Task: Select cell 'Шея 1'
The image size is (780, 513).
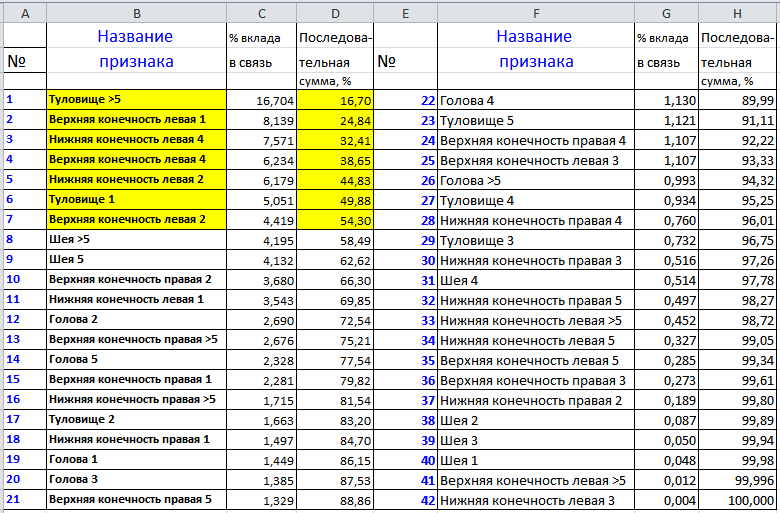Action: (536, 460)
